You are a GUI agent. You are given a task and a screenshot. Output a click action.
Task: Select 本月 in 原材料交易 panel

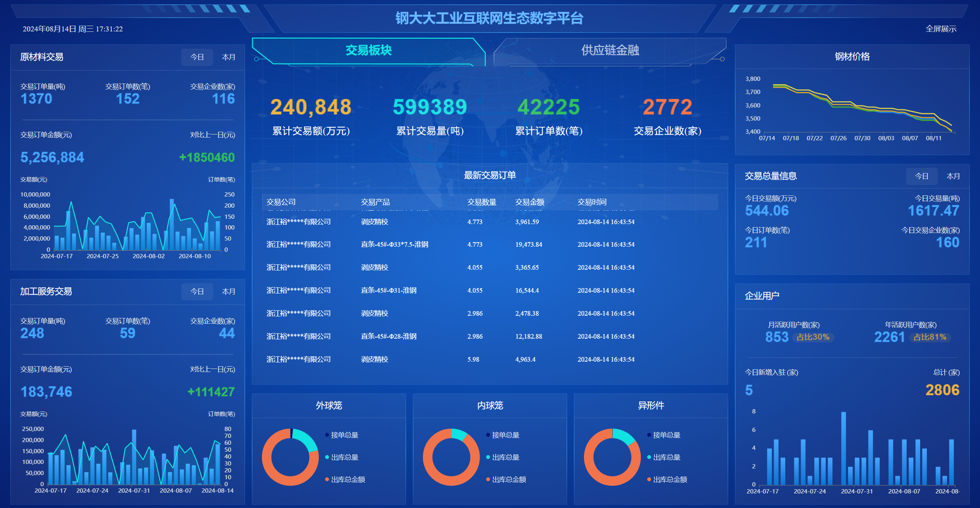click(x=229, y=57)
